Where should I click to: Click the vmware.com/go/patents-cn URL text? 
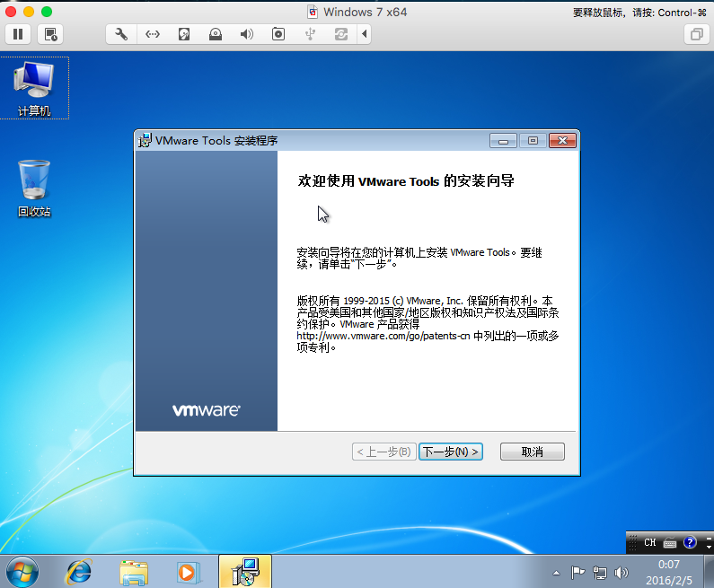tap(383, 336)
